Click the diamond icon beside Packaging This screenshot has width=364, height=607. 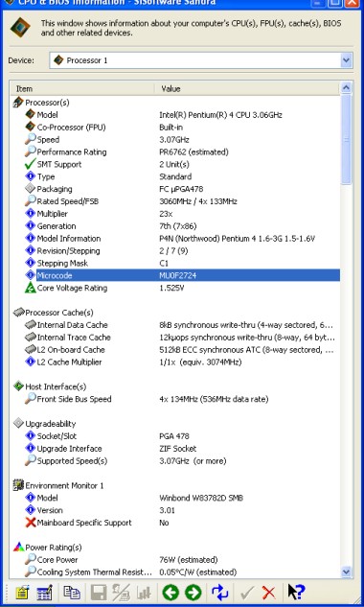[x=30, y=189]
